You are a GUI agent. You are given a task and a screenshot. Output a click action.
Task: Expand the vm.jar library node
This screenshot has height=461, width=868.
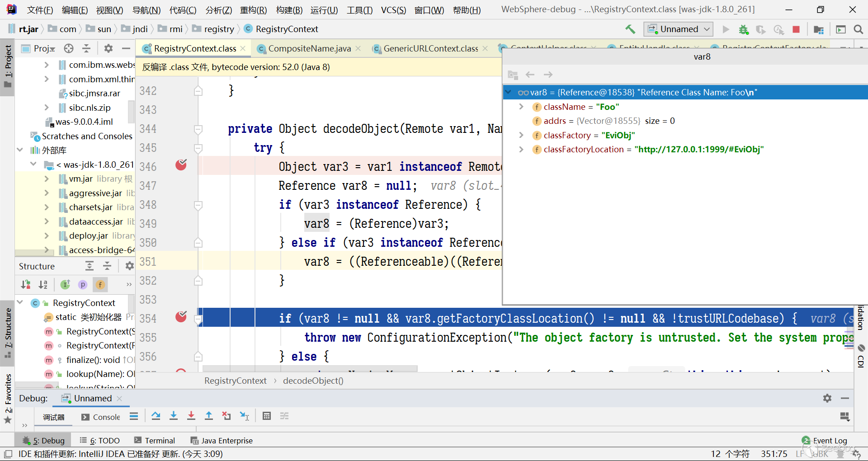(47, 179)
